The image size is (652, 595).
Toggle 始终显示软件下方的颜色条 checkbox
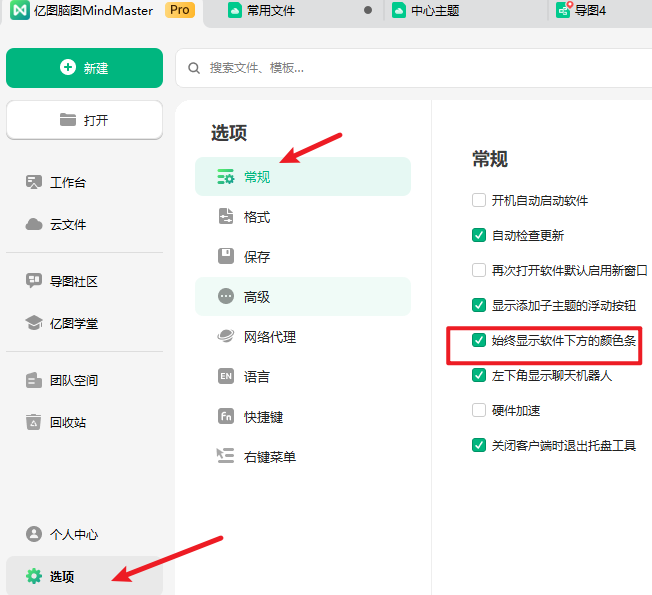pyautogui.click(x=479, y=341)
